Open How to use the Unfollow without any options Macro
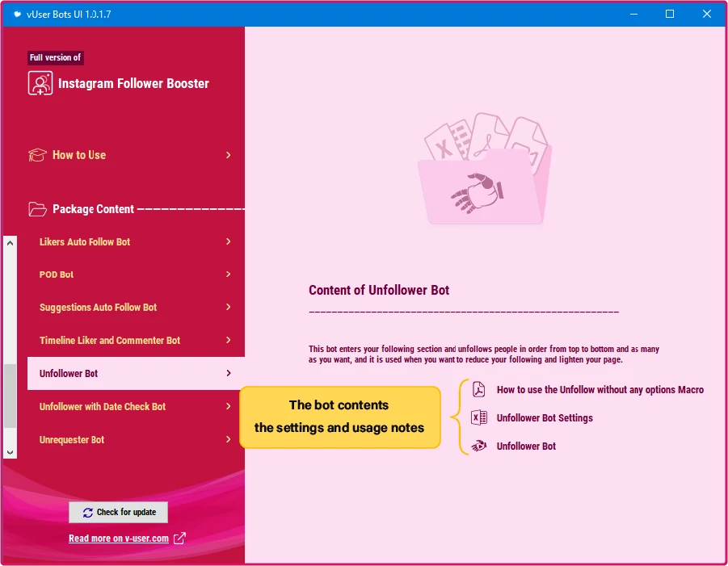The image size is (728, 566). click(x=600, y=390)
